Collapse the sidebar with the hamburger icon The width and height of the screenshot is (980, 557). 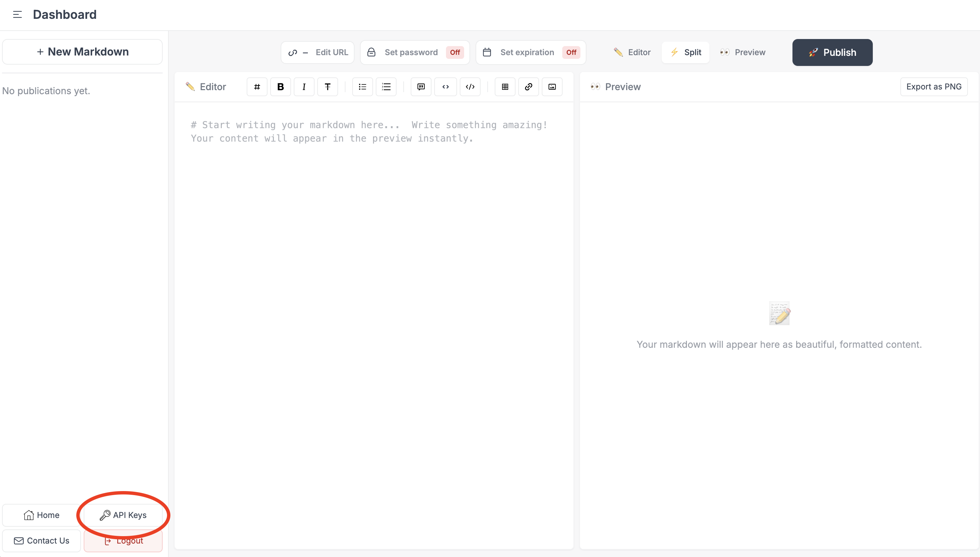pos(17,14)
